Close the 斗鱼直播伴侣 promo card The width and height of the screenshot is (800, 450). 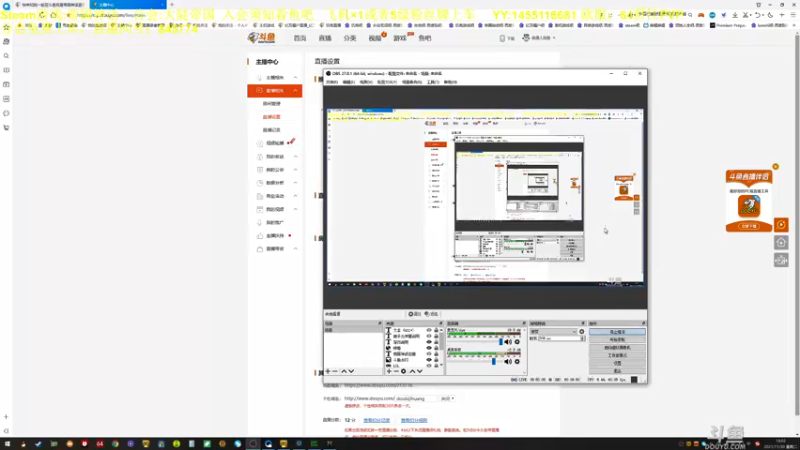776,167
